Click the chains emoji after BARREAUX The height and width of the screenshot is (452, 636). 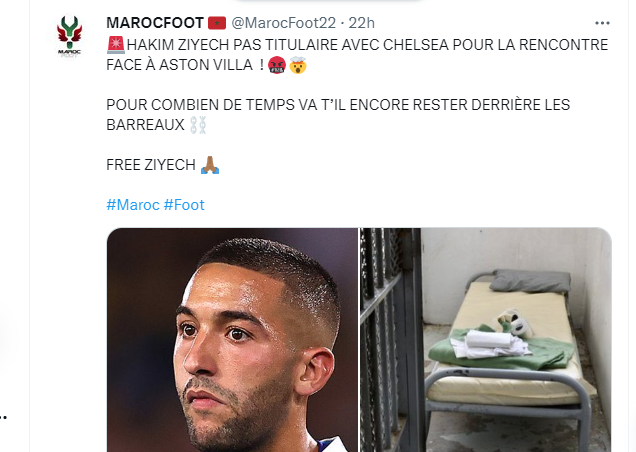198,125
